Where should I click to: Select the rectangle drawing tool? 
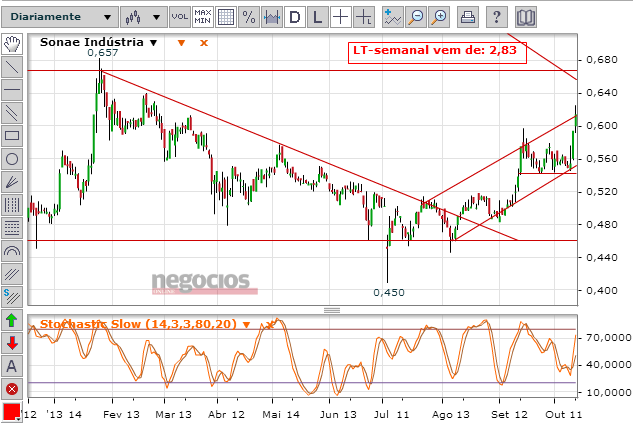(12, 136)
